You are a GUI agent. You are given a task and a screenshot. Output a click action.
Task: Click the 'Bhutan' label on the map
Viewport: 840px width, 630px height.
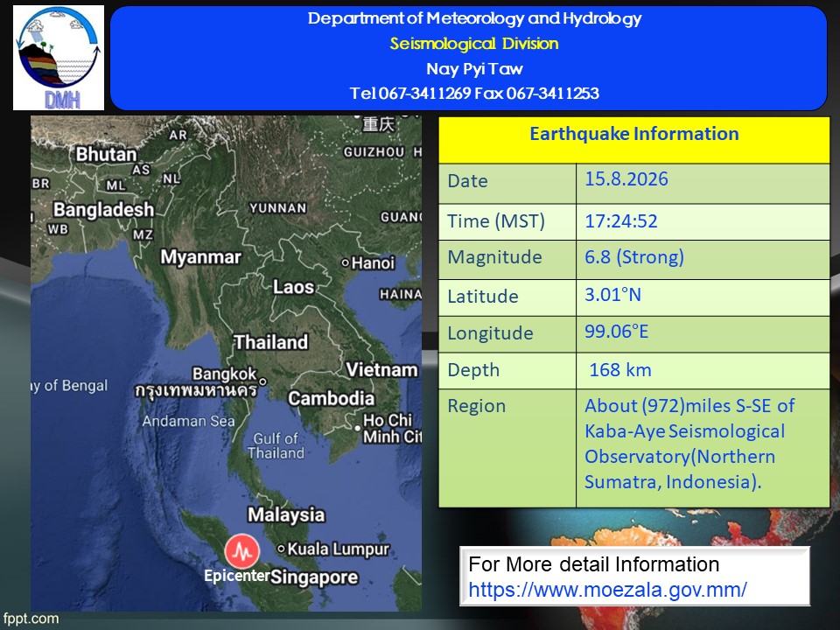click(x=106, y=154)
